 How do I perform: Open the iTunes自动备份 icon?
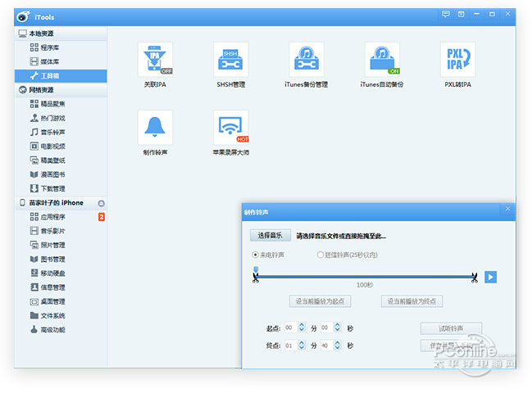coord(382,60)
